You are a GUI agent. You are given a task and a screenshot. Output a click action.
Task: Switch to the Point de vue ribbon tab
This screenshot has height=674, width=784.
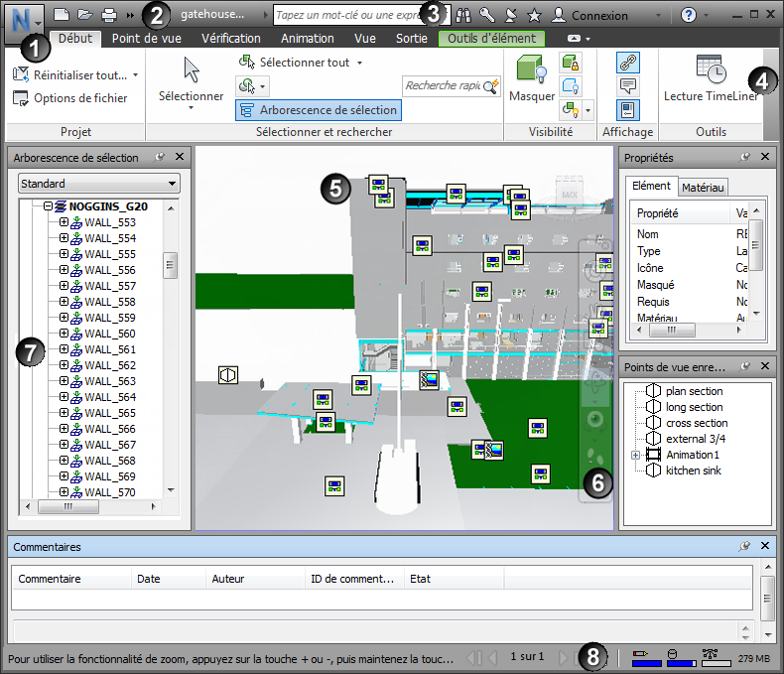(145, 39)
